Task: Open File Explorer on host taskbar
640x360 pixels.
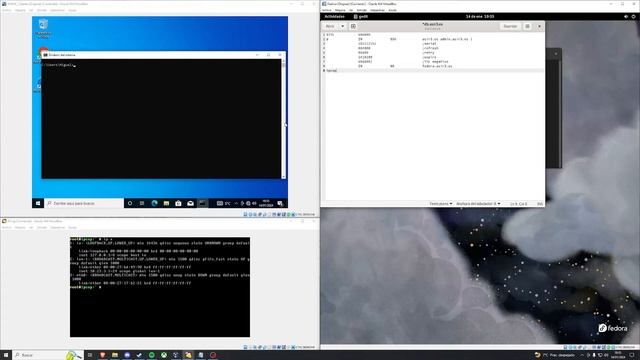Action: 115,355
